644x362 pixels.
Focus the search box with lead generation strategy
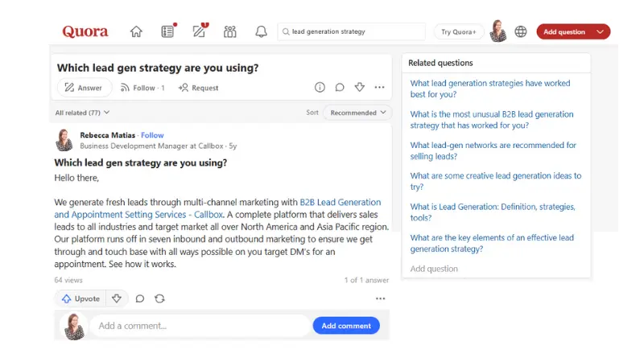[352, 31]
